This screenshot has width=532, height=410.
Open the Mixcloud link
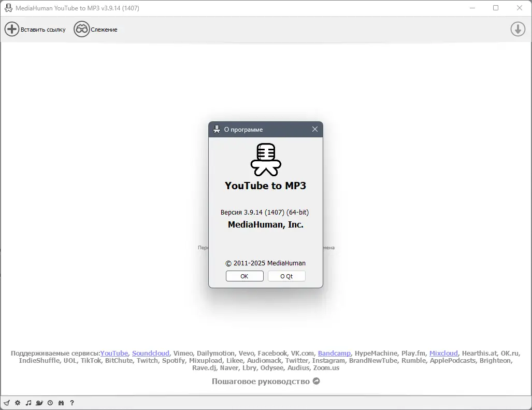tap(443, 354)
